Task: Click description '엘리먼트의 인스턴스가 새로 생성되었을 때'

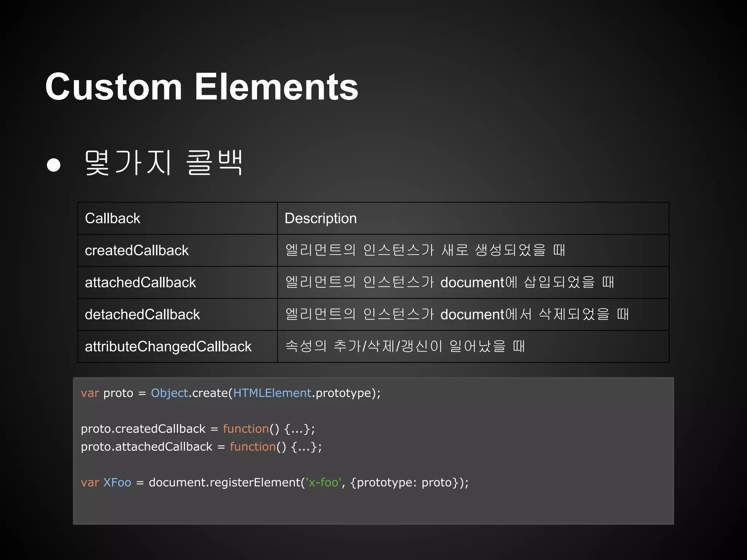Action: pos(425,250)
